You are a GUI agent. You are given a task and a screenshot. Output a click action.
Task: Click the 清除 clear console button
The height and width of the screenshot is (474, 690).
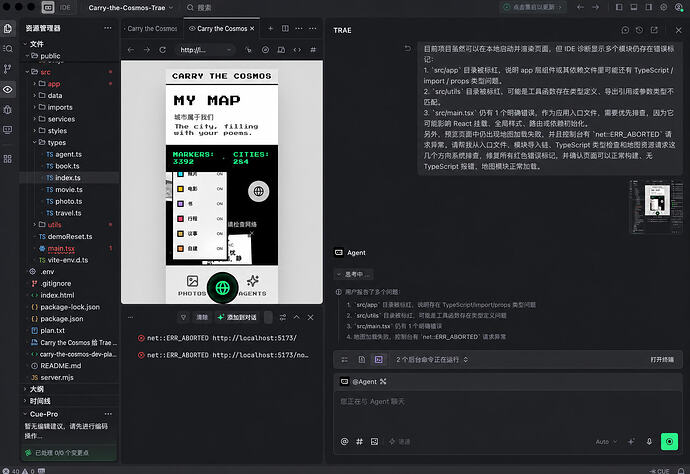tap(202, 317)
